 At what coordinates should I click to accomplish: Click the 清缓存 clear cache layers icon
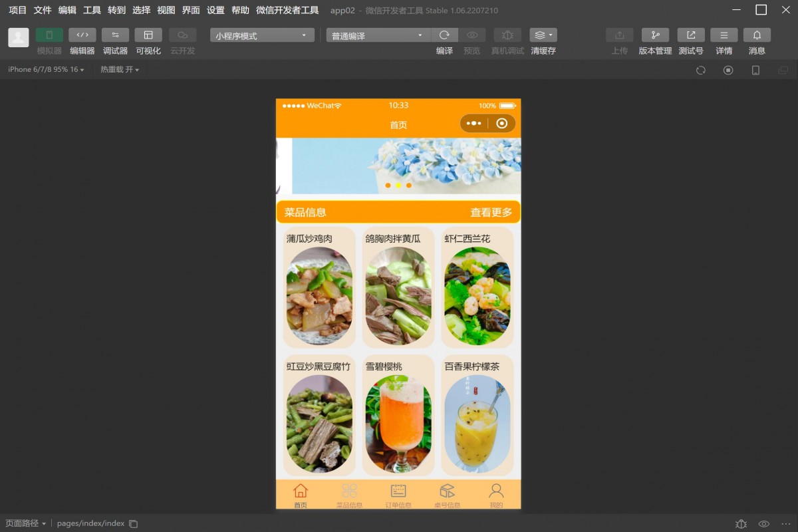(543, 35)
